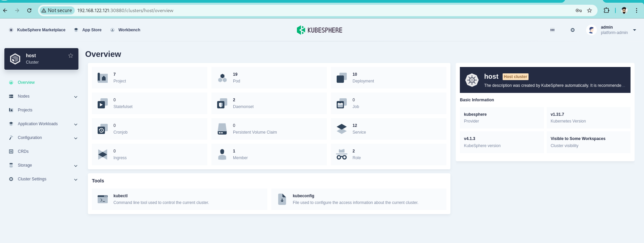
Task: Click the Cronjob clock icon
Action: pos(103,129)
